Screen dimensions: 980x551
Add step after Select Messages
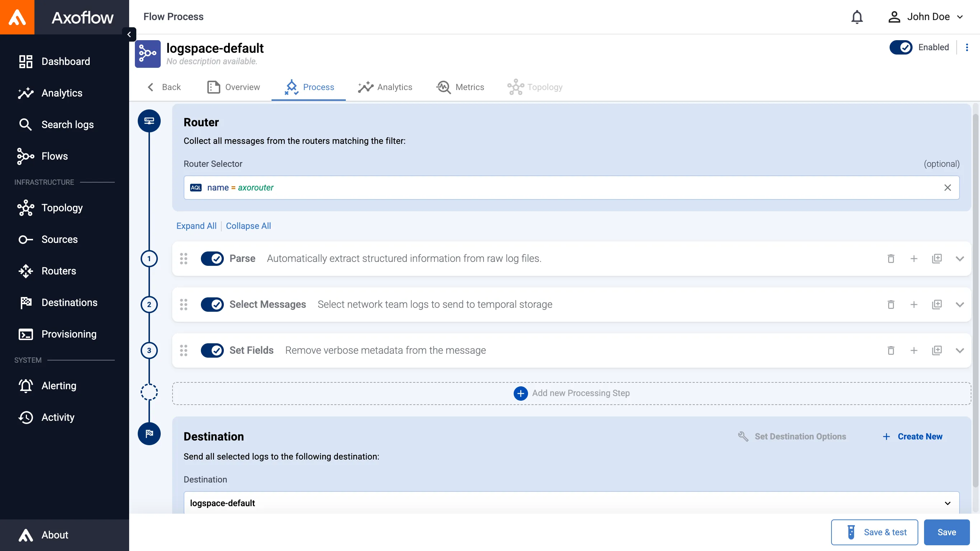pos(914,305)
